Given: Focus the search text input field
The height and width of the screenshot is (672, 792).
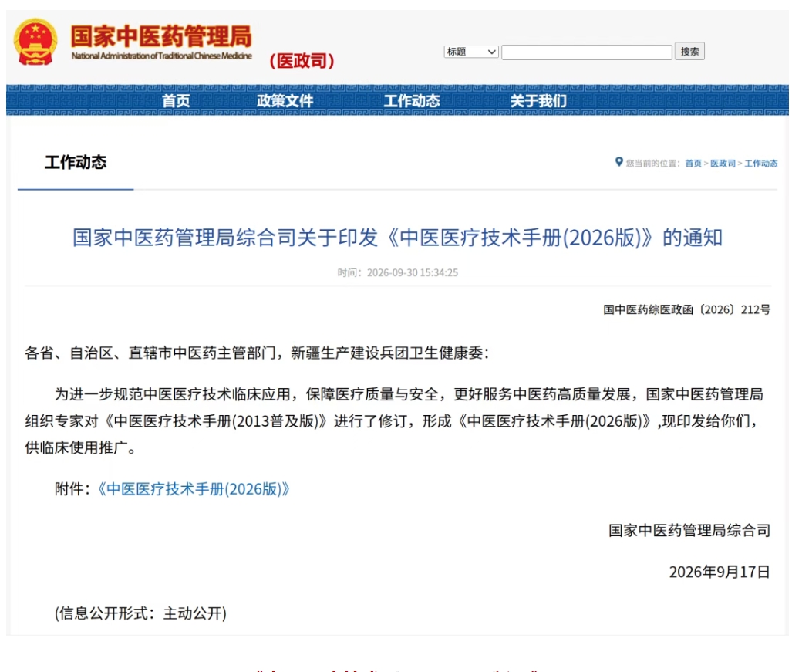Looking at the screenshot, I should tap(586, 52).
